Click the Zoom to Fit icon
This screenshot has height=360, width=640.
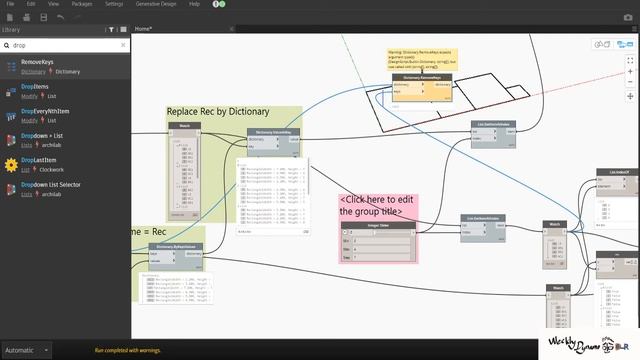coord(630,60)
